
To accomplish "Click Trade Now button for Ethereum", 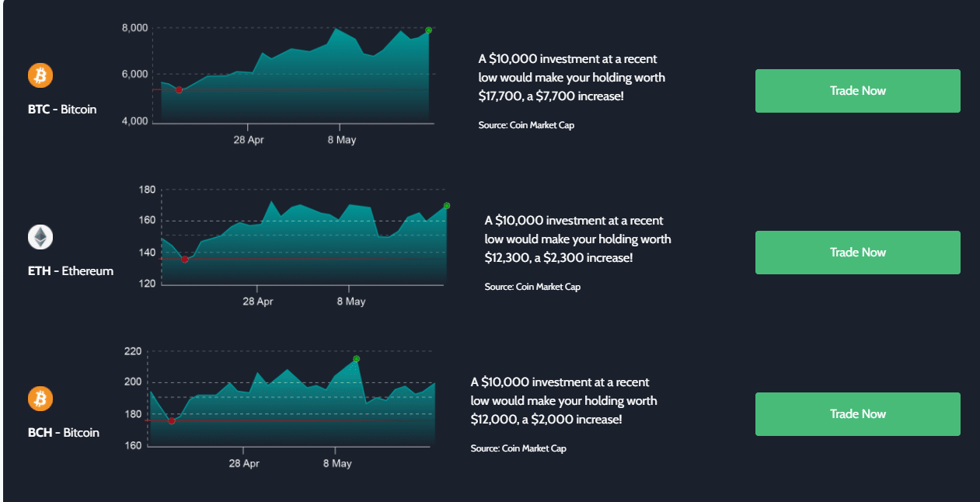I will (x=858, y=253).
